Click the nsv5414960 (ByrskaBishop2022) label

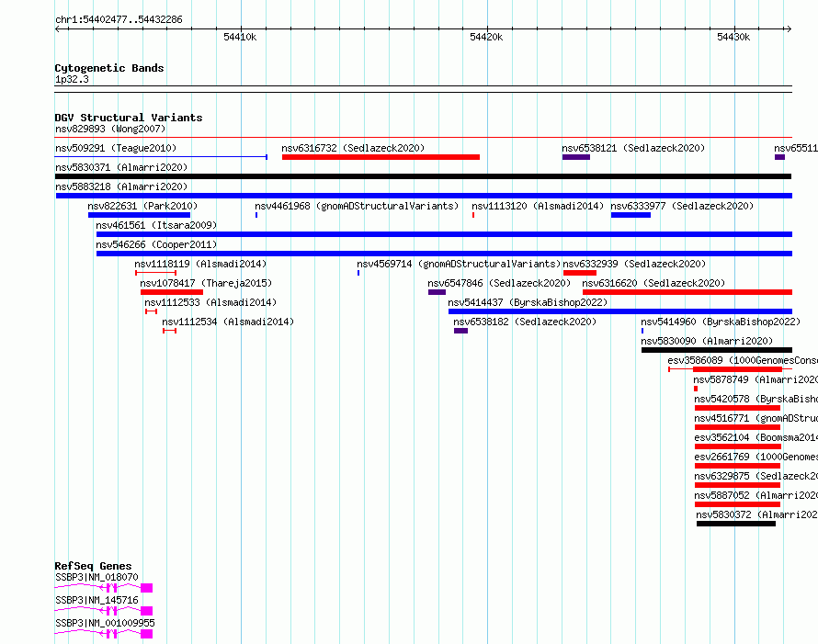[721, 322]
